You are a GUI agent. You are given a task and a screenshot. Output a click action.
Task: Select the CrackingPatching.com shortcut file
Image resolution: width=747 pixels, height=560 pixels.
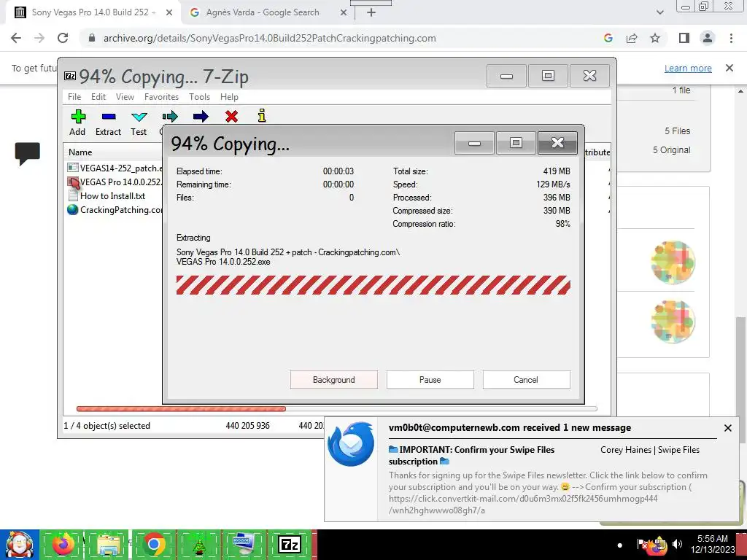tap(115, 209)
